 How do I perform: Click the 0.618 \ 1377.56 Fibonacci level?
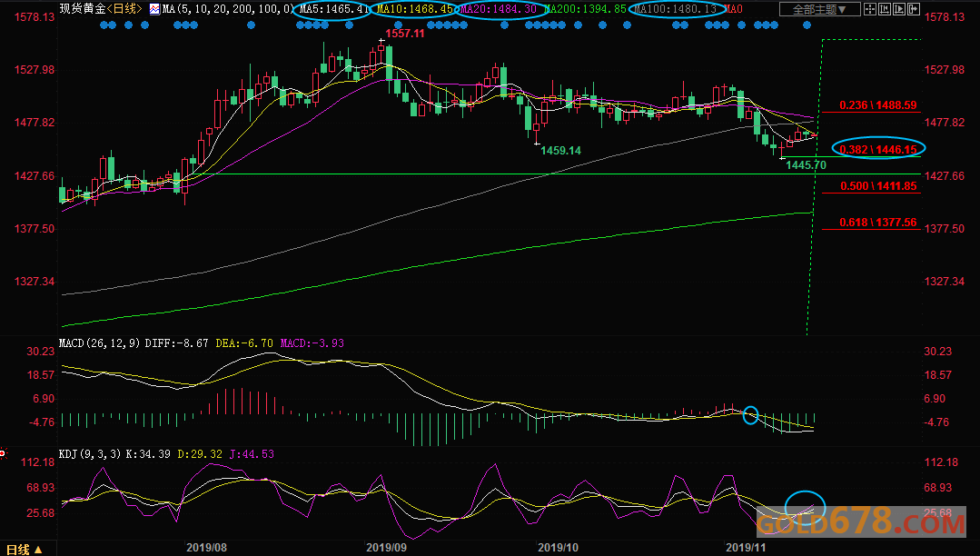tap(878, 222)
